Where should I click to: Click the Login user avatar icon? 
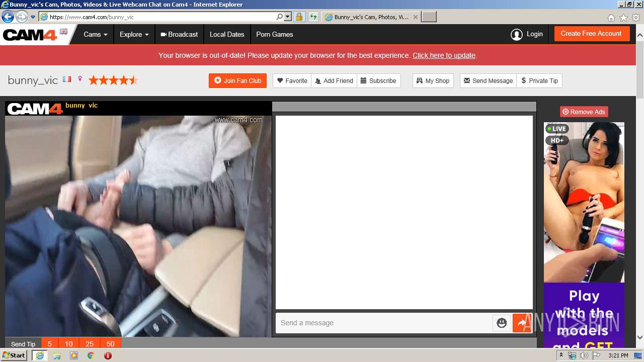point(516,34)
